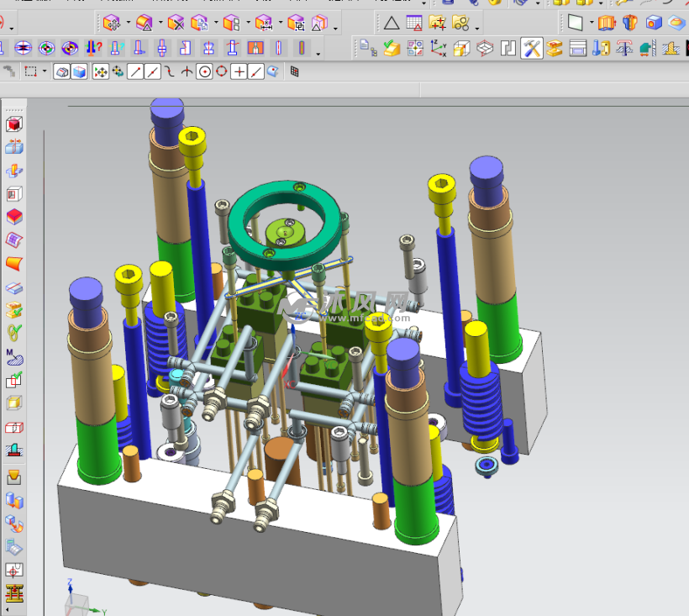Open overflow arrow after the folder icons
689x616 pixels.
[478, 28]
